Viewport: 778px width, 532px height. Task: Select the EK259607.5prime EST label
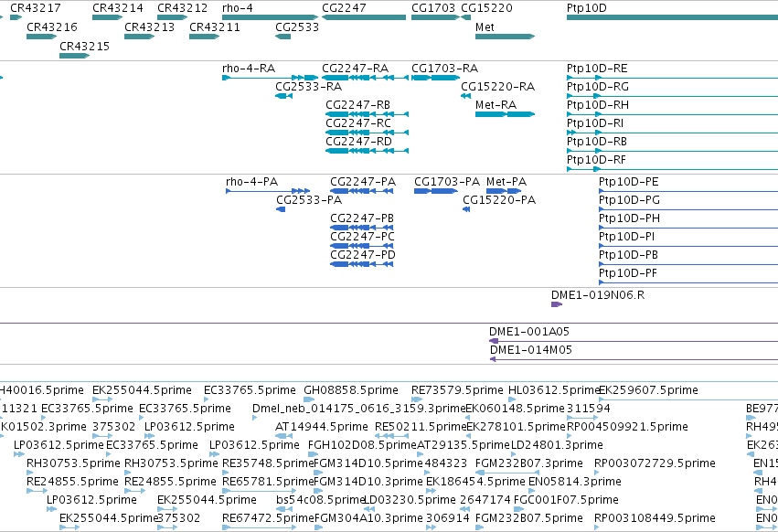pos(648,390)
